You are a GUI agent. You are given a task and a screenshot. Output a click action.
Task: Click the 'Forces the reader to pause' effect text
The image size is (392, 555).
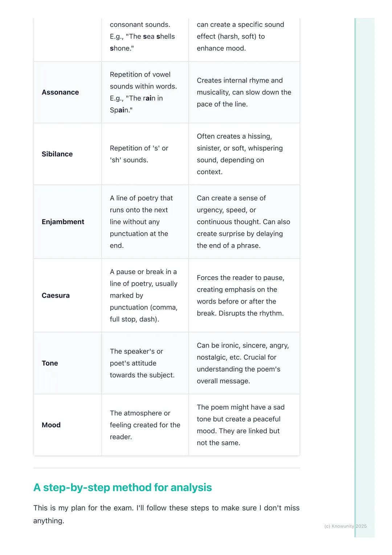pyautogui.click(x=240, y=296)
